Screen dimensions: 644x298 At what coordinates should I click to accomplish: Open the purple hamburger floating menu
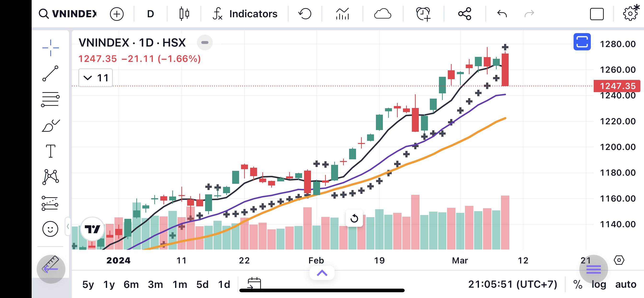click(x=593, y=269)
